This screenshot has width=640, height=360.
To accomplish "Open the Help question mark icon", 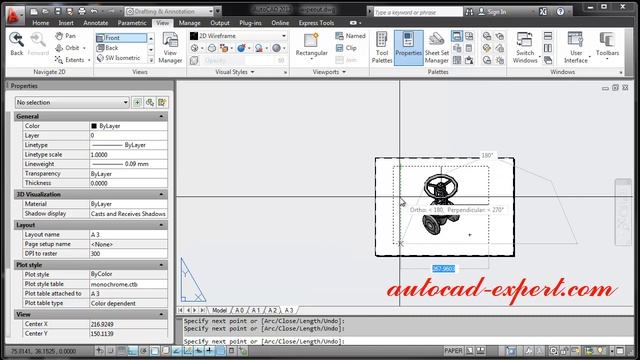I will (560, 12).
